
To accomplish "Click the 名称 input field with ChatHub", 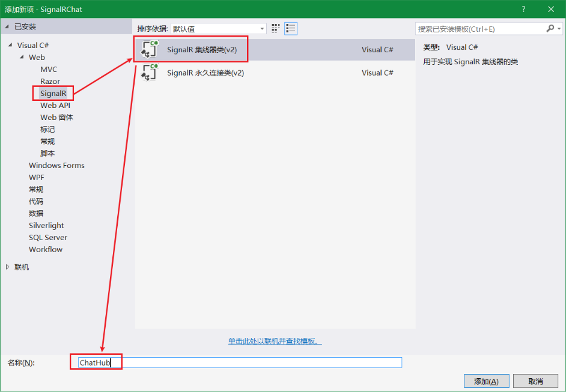I will click(240, 363).
